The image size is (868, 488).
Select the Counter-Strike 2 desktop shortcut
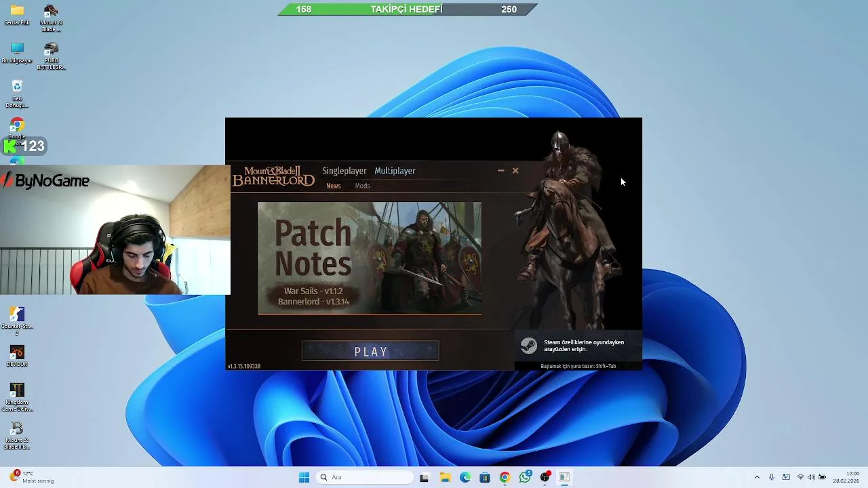(x=17, y=321)
